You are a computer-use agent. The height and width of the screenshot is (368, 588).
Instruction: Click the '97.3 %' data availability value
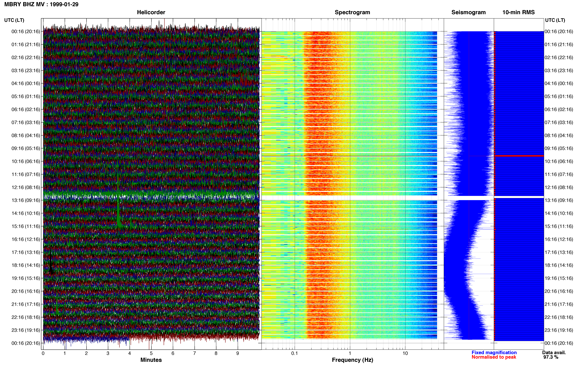(x=551, y=357)
